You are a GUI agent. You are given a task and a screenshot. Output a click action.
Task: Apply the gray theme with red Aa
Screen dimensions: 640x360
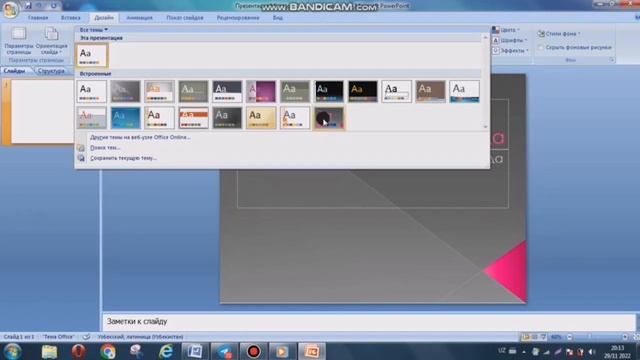(x=91, y=118)
